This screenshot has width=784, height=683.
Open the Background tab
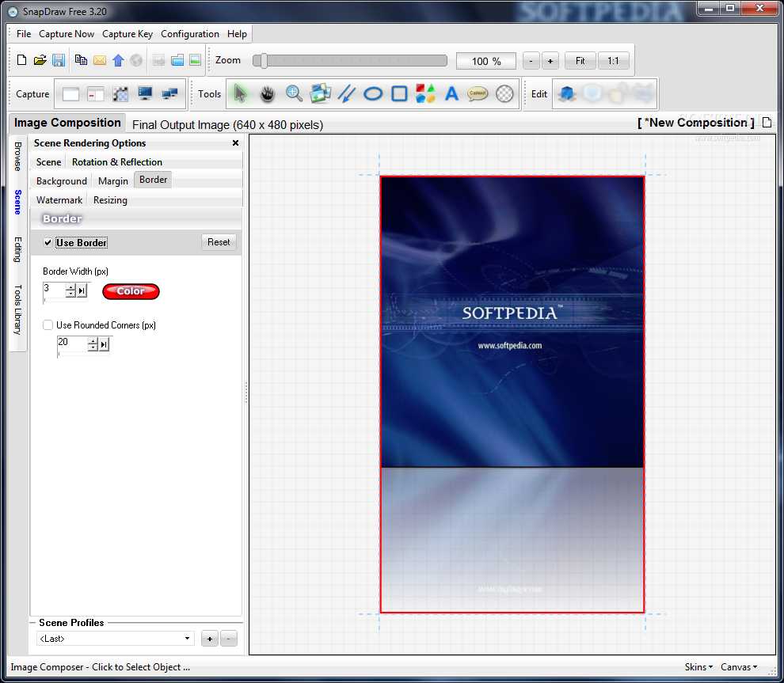point(62,181)
